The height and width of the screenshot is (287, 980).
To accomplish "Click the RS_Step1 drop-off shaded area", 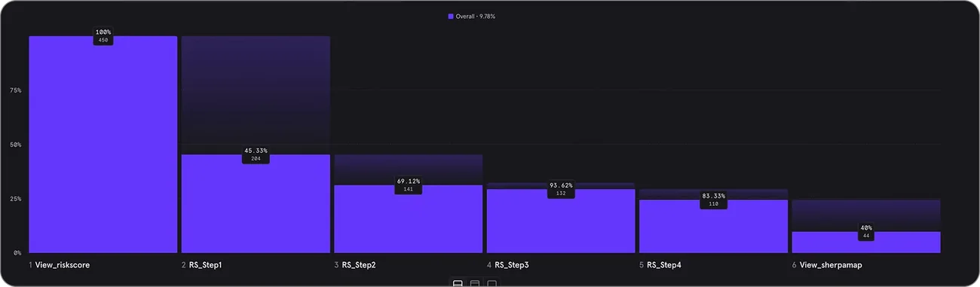I will pyautogui.click(x=256, y=95).
